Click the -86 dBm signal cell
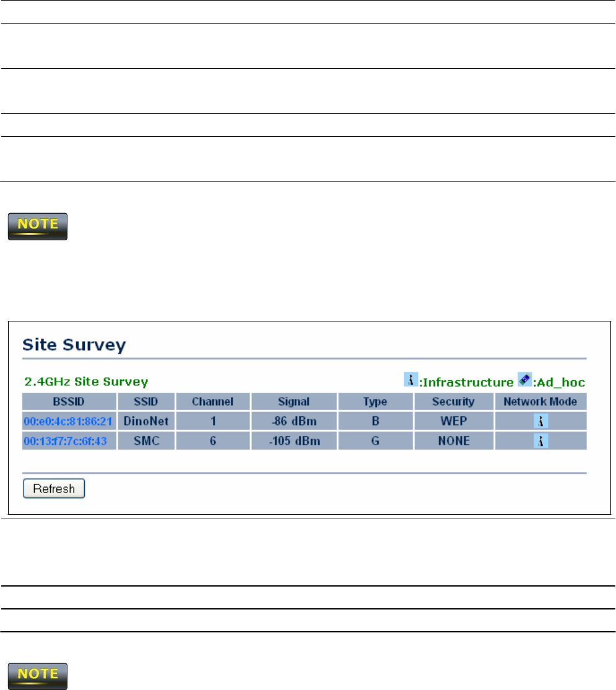Image resolution: width=616 pixels, height=690 pixels. click(293, 421)
